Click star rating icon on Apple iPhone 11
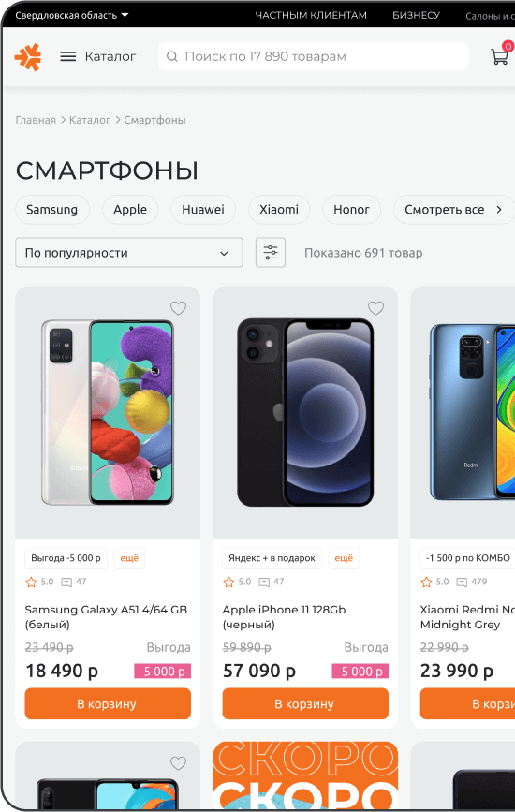This screenshot has width=515, height=812. 228,582
